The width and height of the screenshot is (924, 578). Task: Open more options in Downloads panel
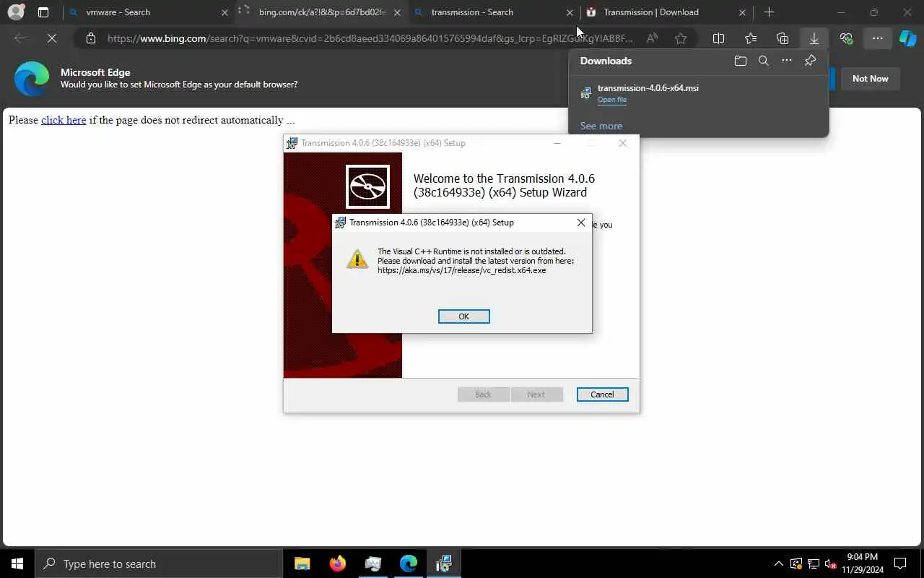click(787, 61)
